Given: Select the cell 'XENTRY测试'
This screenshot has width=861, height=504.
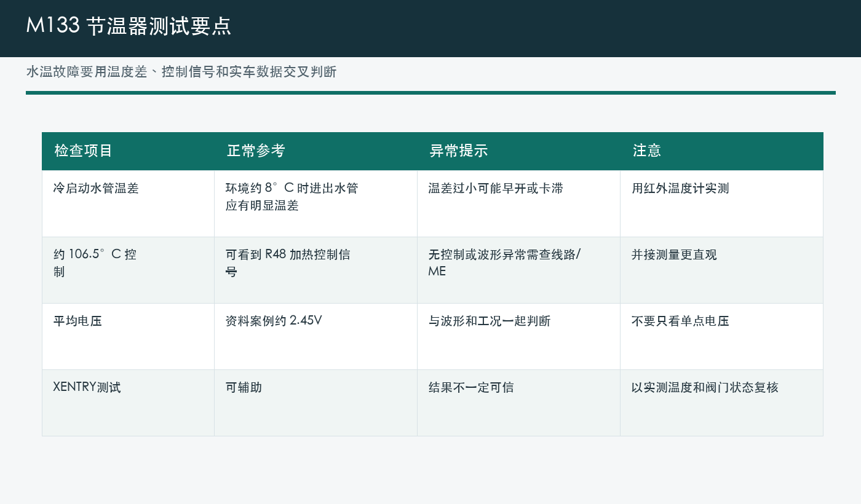Looking at the screenshot, I should coord(128,403).
